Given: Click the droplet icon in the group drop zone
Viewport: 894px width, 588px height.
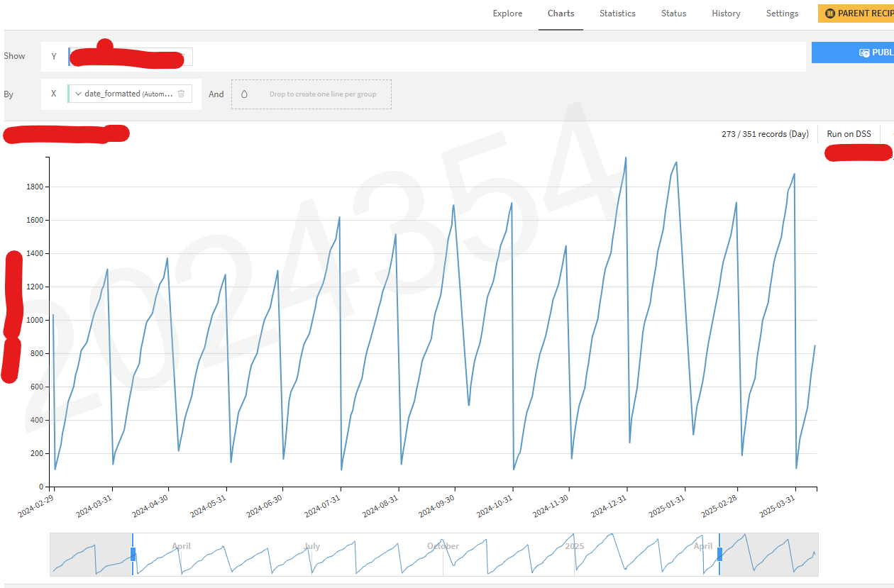Looking at the screenshot, I should pos(244,94).
